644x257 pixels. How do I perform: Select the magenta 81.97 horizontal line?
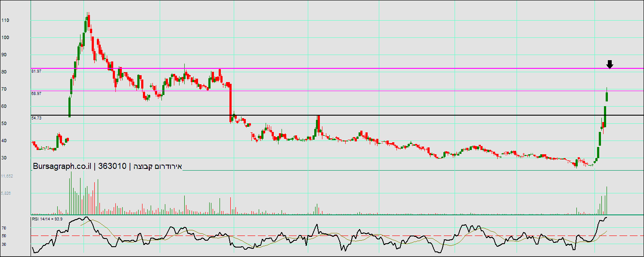point(337,68)
